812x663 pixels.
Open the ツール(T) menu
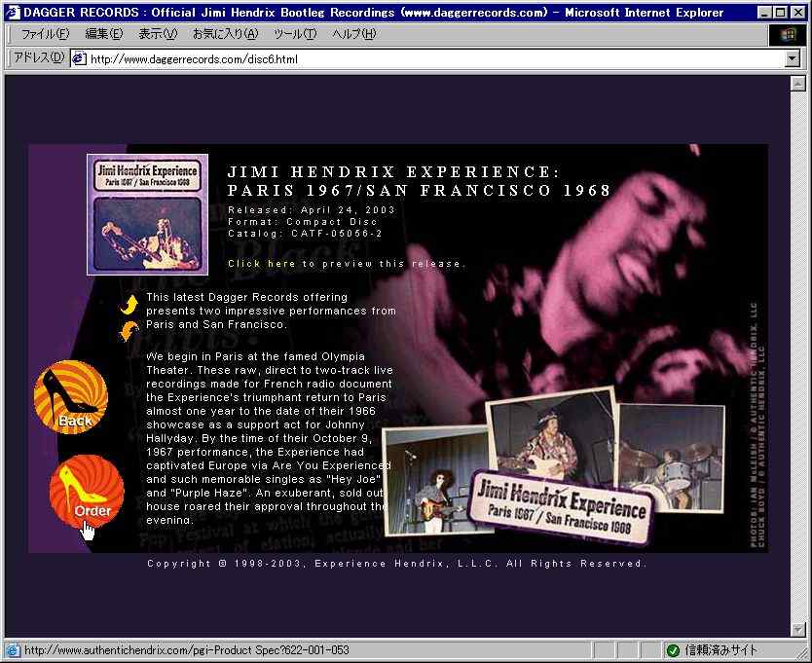[295, 34]
